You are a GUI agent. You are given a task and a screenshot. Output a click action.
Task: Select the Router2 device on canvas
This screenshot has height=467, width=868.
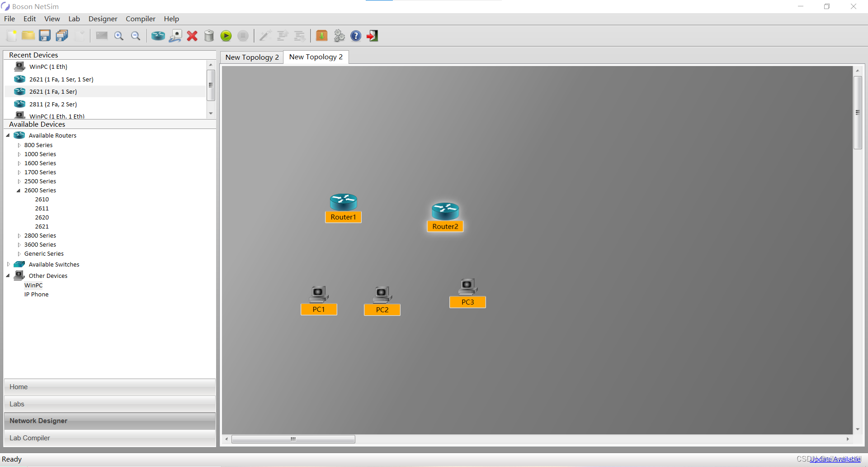click(x=445, y=217)
